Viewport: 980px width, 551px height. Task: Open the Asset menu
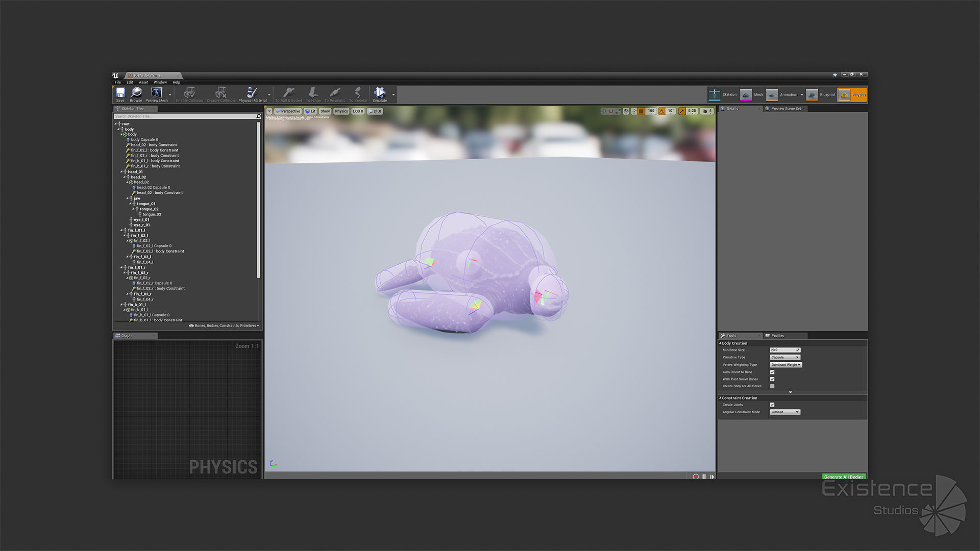coord(143,82)
